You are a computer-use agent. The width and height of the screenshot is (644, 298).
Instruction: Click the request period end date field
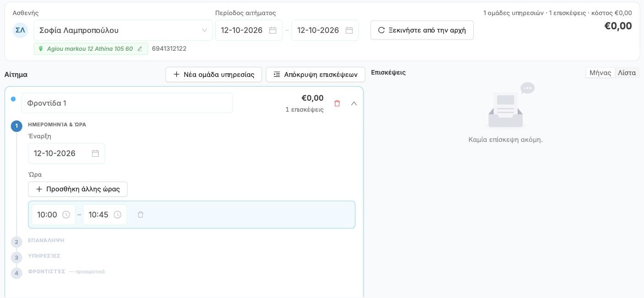(325, 30)
